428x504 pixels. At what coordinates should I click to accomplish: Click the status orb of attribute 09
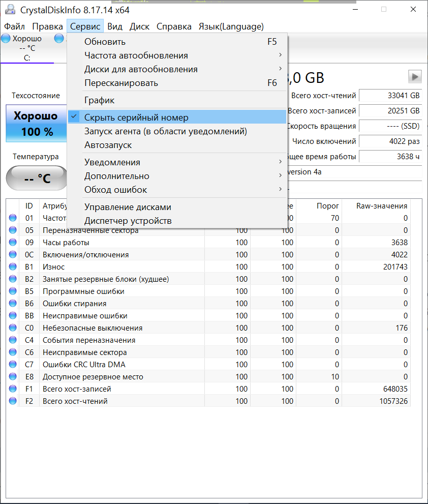click(13, 243)
